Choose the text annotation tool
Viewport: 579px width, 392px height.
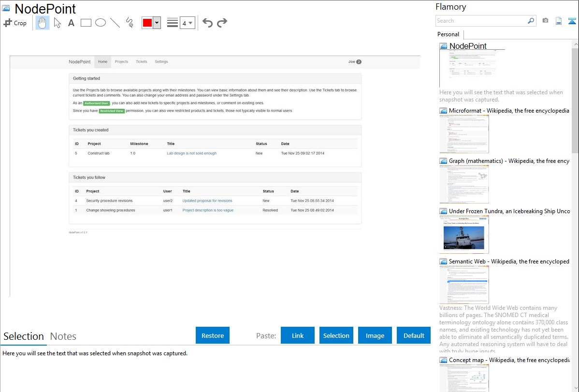coord(71,23)
